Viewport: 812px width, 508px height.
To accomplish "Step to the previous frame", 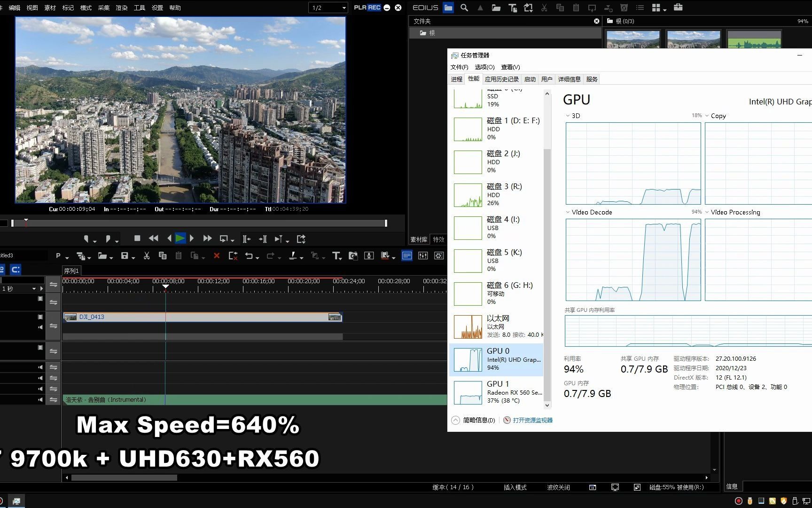I will click(x=169, y=238).
